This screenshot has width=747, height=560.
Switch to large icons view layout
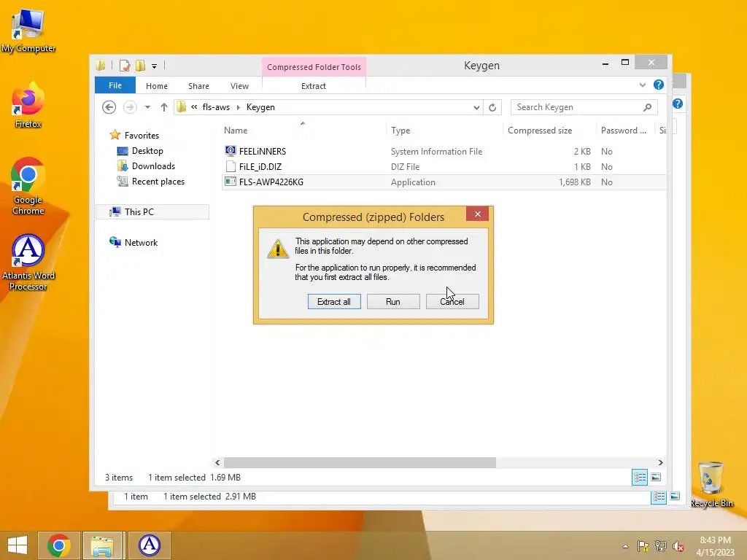click(x=656, y=477)
